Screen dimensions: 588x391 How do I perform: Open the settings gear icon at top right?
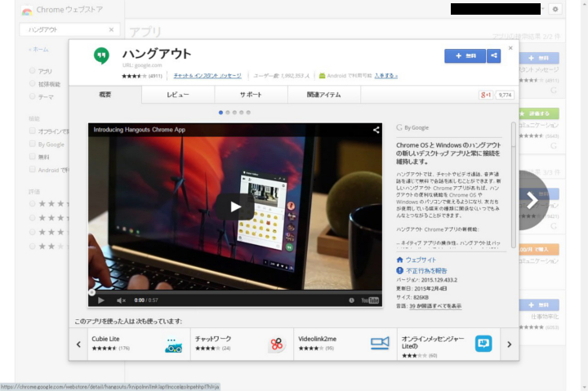pos(555,9)
